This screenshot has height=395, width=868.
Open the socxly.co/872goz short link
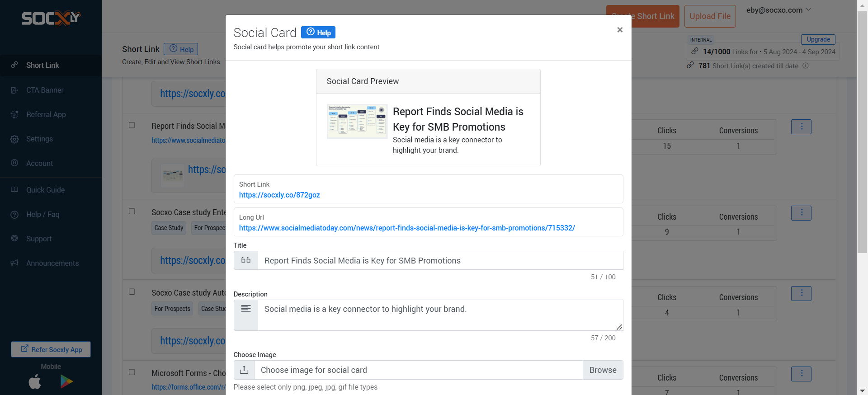coord(279,195)
